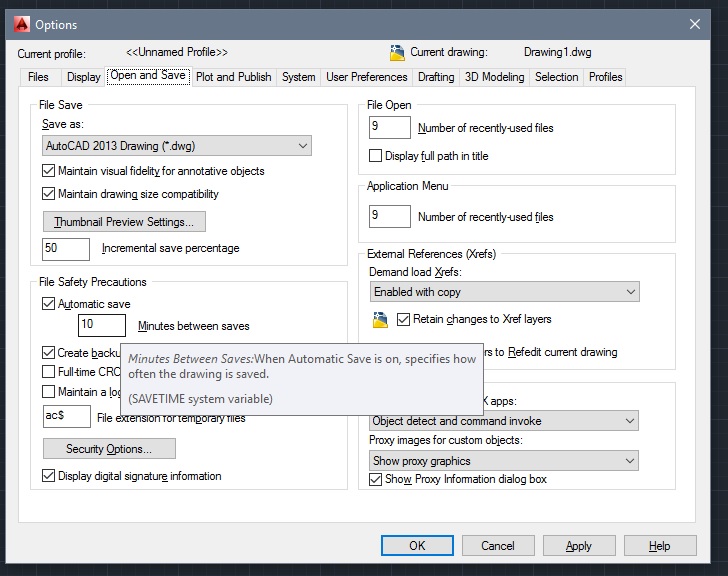The height and width of the screenshot is (576, 728).
Task: Expand the Demand load Xrefs dropdown
Action: tap(504, 292)
